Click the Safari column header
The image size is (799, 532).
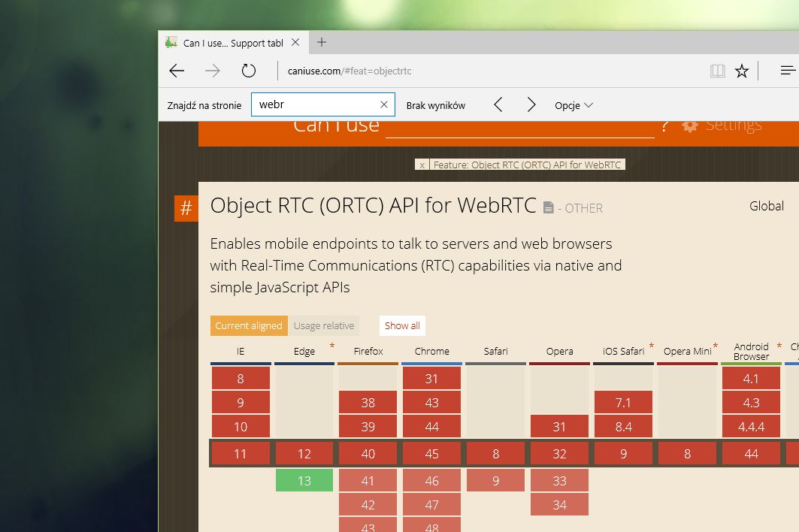pos(496,351)
